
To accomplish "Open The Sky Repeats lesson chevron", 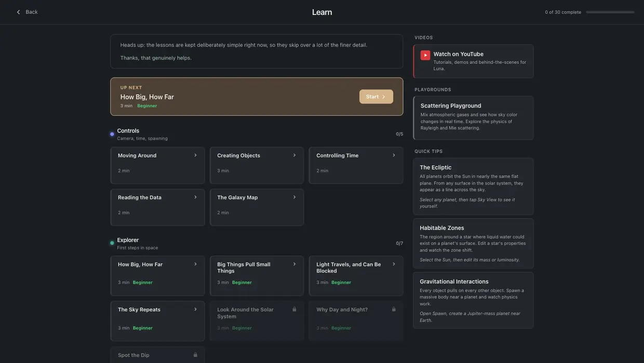I will (x=195, y=309).
